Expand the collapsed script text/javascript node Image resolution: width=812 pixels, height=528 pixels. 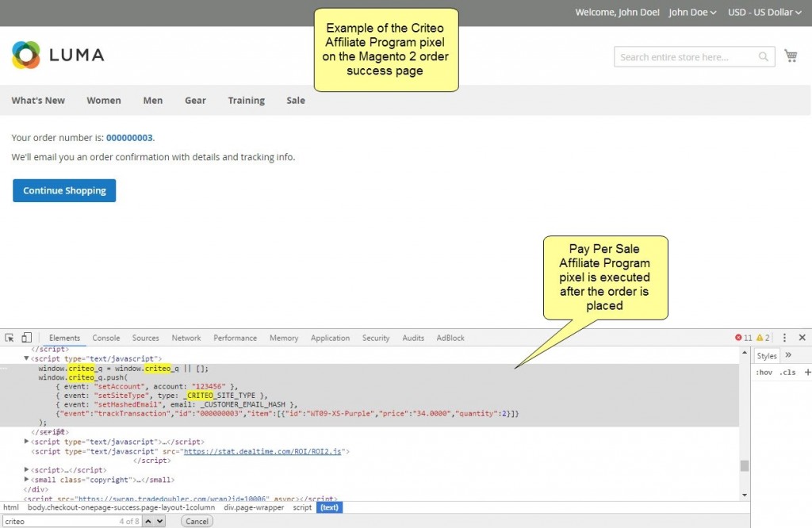coord(26,442)
